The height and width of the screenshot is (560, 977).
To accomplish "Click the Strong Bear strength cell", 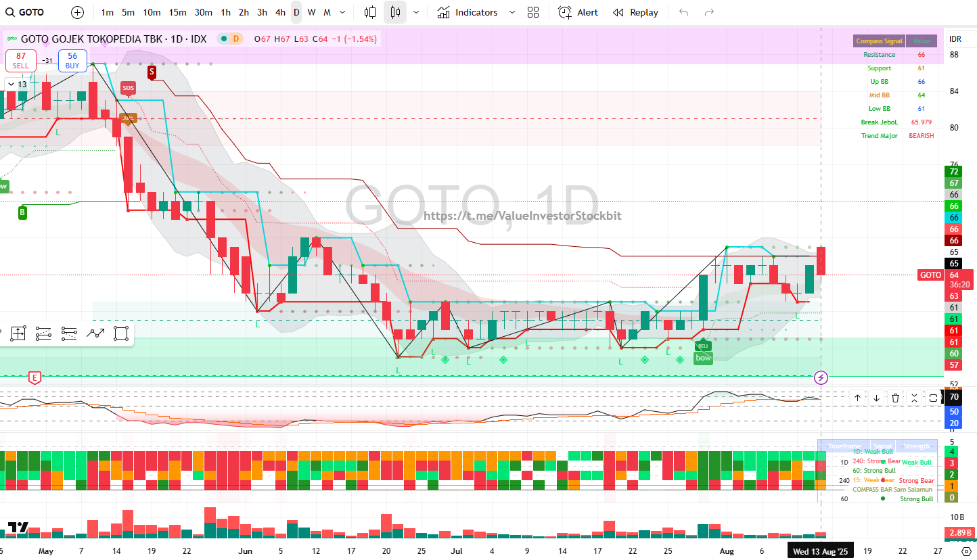I will [917, 481].
